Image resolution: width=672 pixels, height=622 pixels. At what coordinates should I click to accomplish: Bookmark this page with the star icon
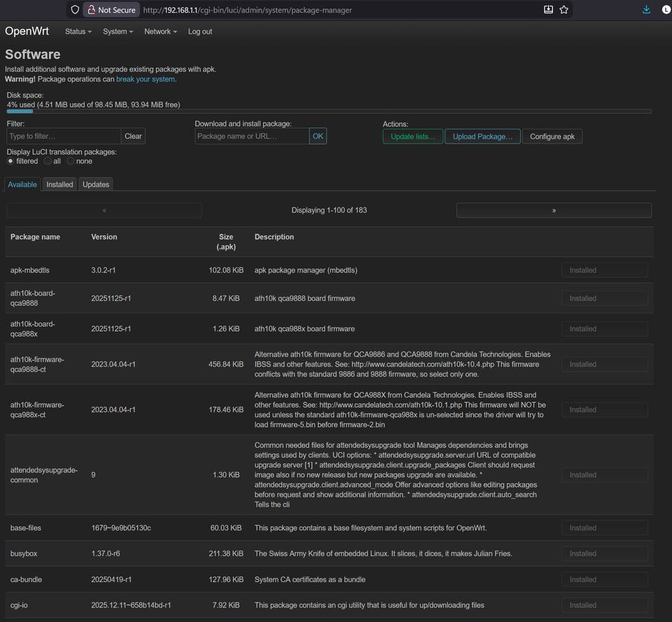564,10
